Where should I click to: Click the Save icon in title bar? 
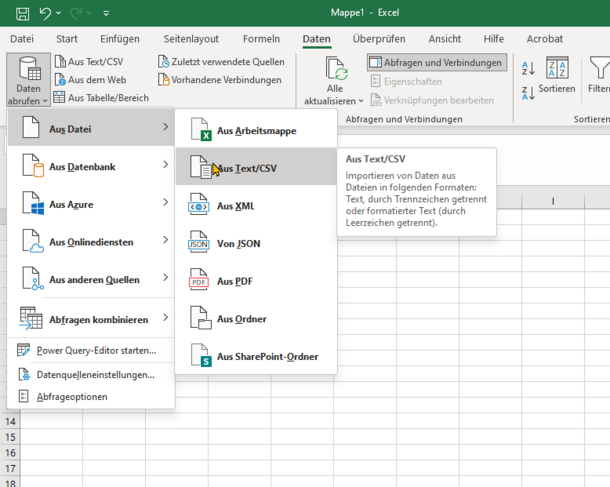[22, 13]
